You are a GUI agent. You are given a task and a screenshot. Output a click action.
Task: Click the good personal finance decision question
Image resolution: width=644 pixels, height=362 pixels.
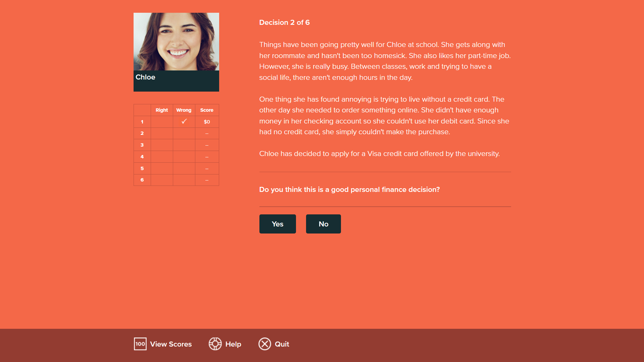click(x=349, y=190)
